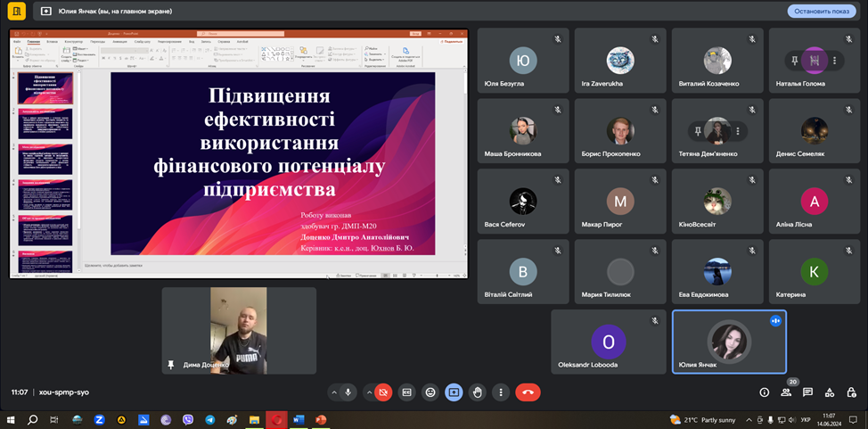
Task: Open font name combo box in ribbon
Action: click(120, 51)
